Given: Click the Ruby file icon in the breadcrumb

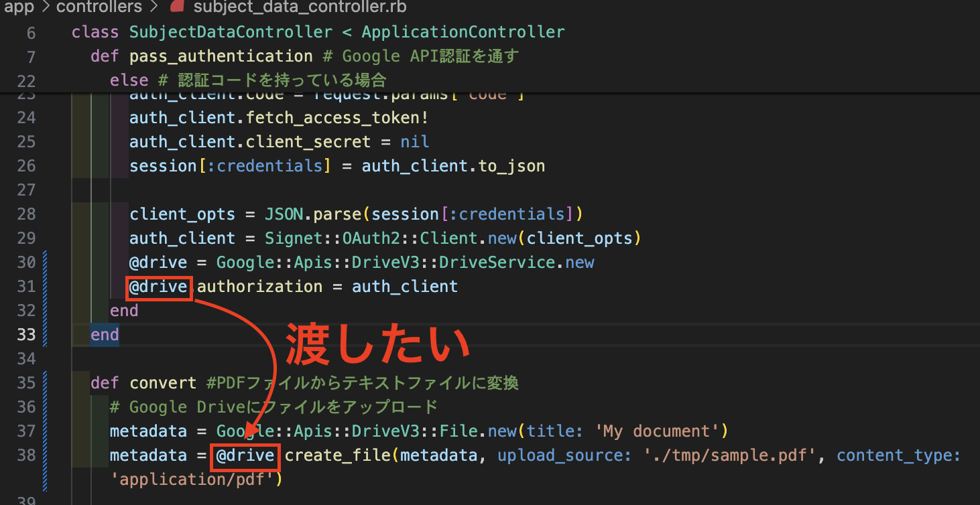Looking at the screenshot, I should 176,8.
